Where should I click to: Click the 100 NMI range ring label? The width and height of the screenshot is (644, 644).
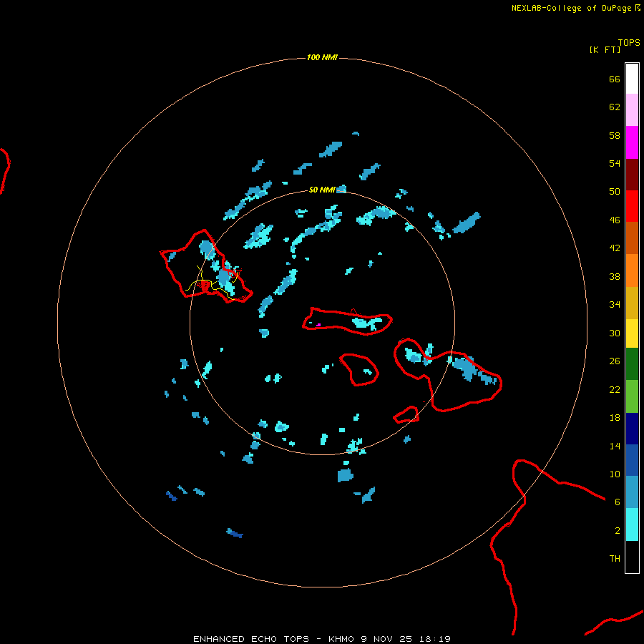pos(322,57)
